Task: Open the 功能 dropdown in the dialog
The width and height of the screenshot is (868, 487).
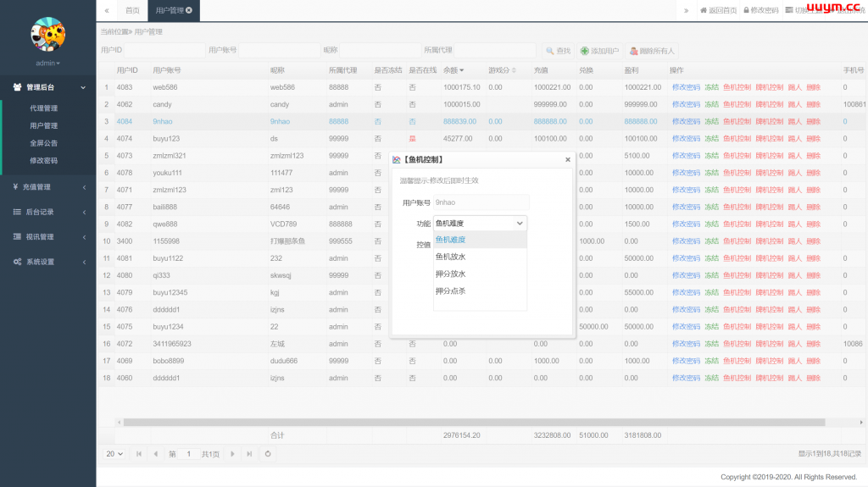Action: click(x=480, y=223)
